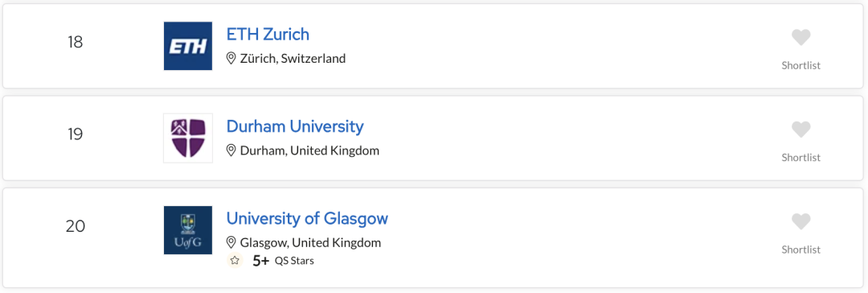The height and width of the screenshot is (293, 868).
Task: Open the Durham University page link
Action: click(x=295, y=126)
